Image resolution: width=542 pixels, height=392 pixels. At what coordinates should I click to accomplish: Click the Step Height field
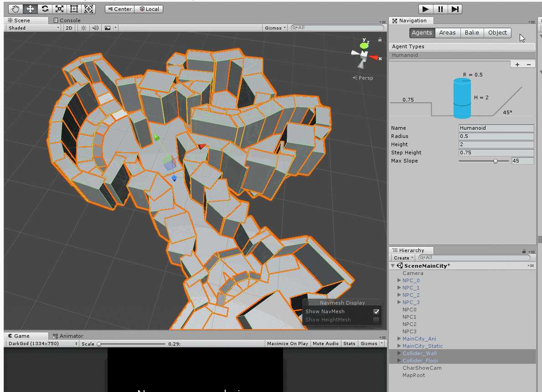click(496, 153)
